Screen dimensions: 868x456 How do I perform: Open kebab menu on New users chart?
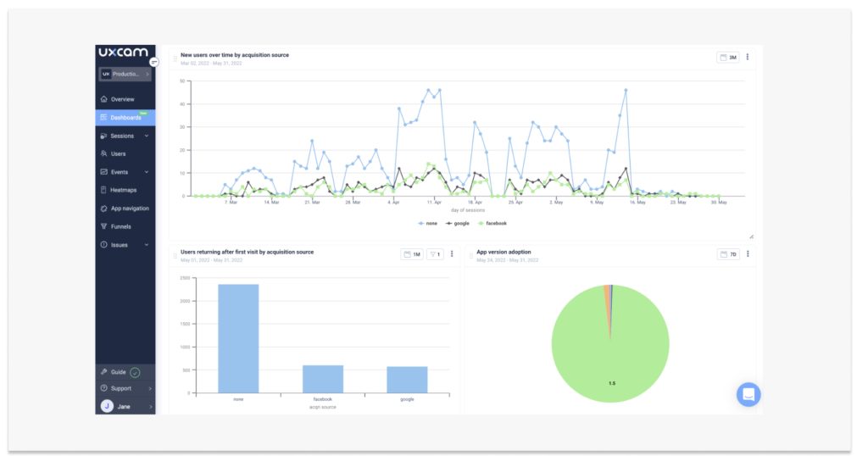click(x=747, y=57)
